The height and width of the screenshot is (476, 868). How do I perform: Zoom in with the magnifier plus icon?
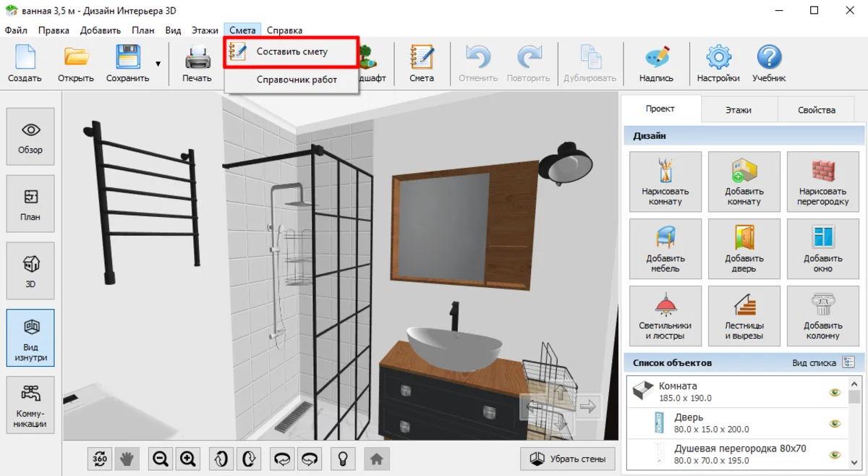coord(188,458)
